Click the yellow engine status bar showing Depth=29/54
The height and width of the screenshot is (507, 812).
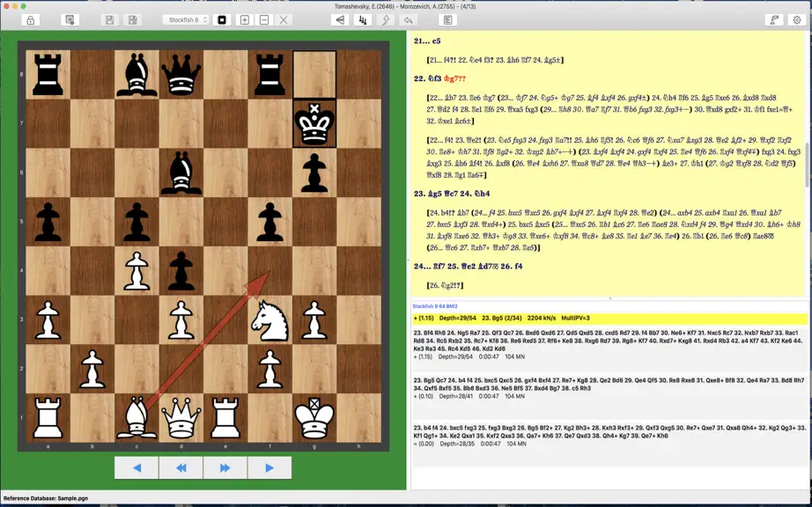[x=610, y=318]
